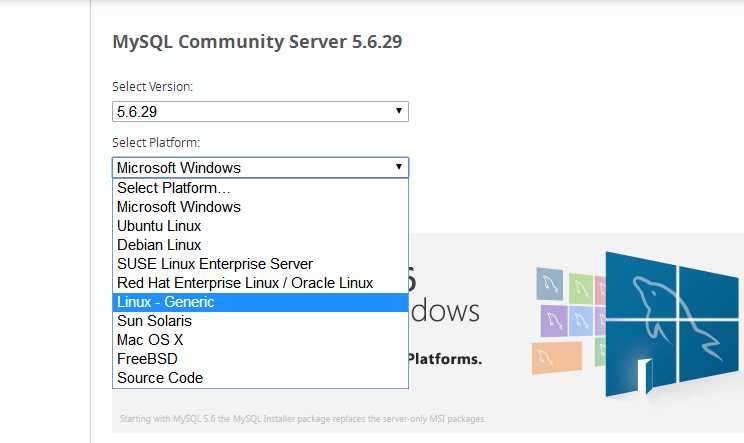The width and height of the screenshot is (744, 443).
Task: Select Microsoft Windows from the platform list
Action: (x=260, y=207)
